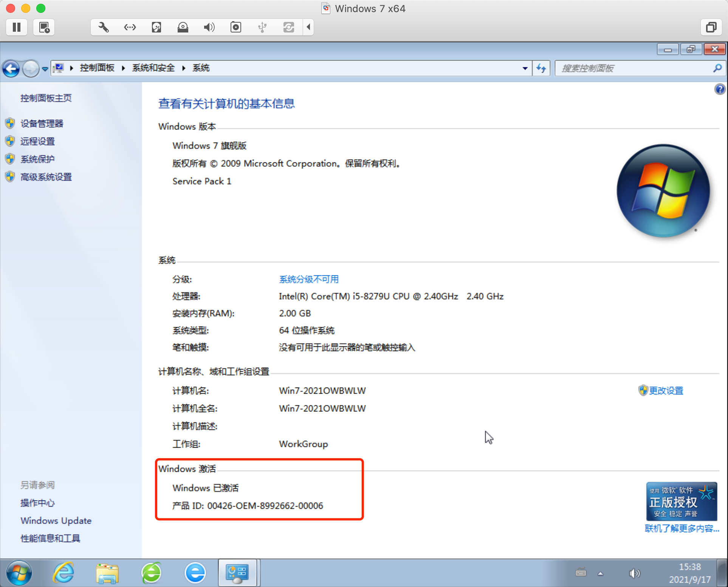The width and height of the screenshot is (728, 587).
Task: Select 系统 breadcrumb
Action: tap(201, 68)
